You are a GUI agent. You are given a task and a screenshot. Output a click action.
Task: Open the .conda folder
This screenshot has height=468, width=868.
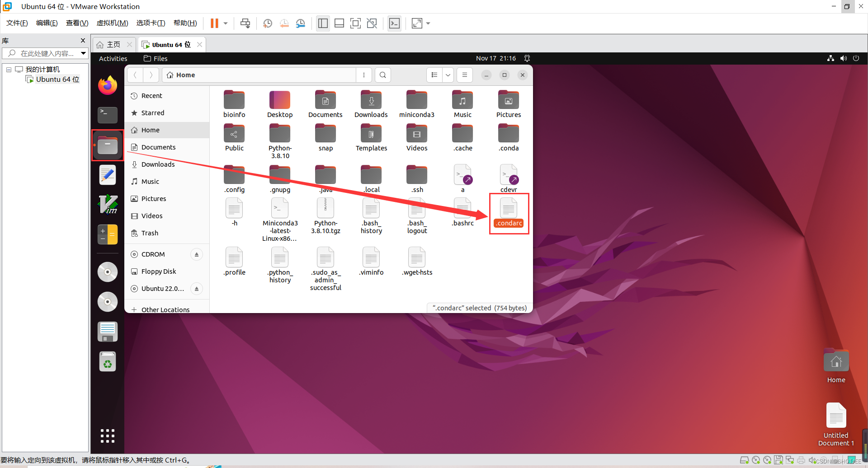click(x=509, y=138)
